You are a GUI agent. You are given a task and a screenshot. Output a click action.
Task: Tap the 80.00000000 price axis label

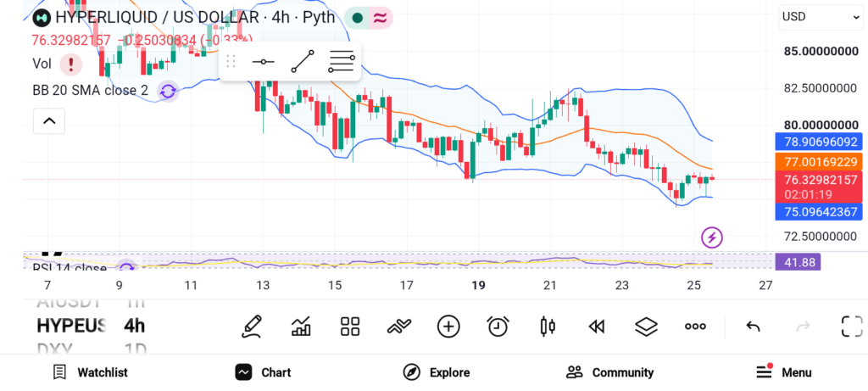[x=821, y=126]
